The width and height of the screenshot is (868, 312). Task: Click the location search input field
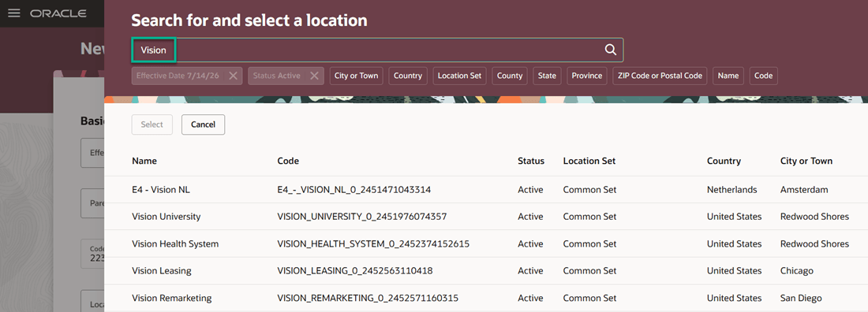[377, 50]
